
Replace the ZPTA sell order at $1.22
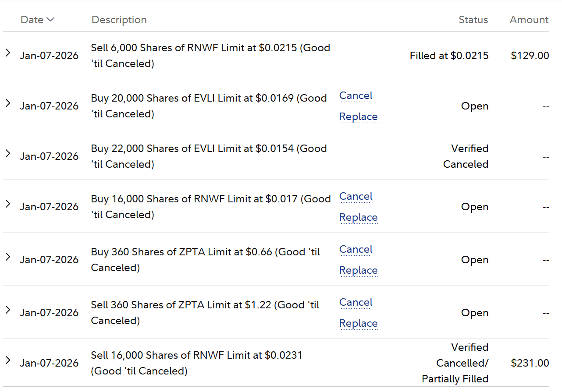(358, 324)
